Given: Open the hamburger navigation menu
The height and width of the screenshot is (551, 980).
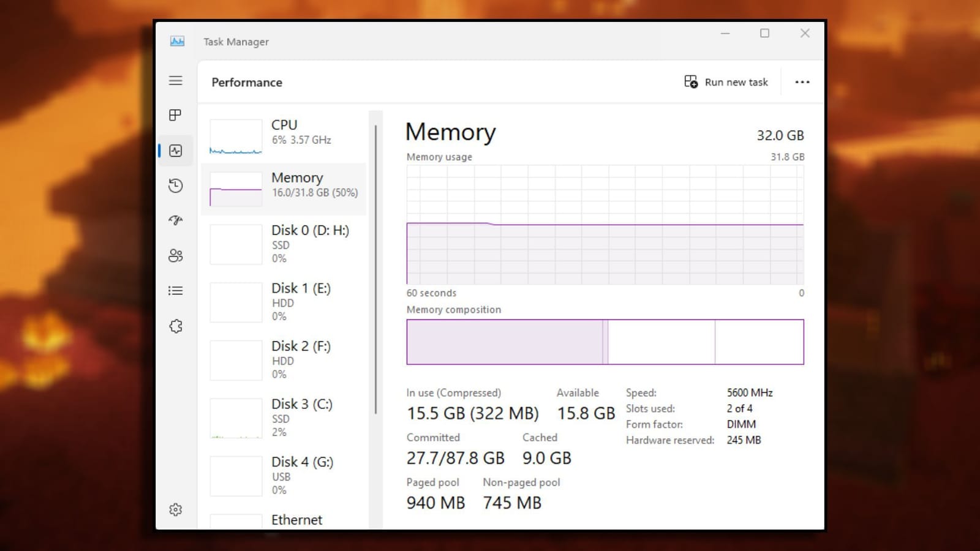Looking at the screenshot, I should click(x=176, y=81).
